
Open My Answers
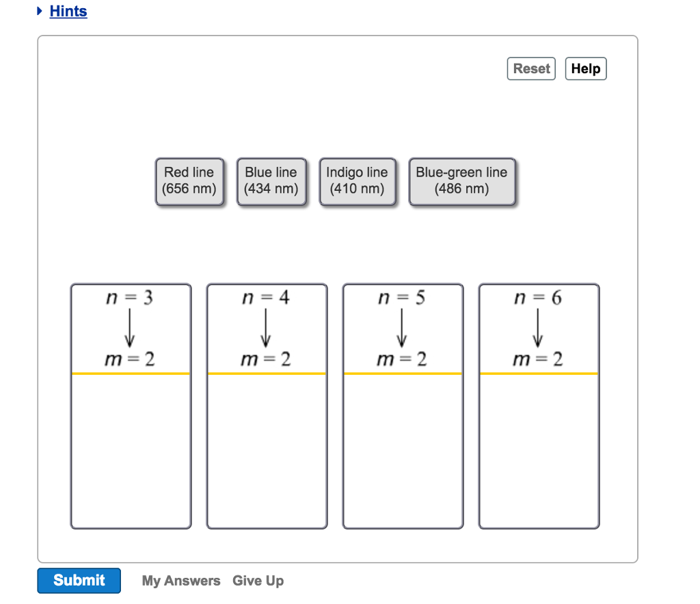point(180,580)
